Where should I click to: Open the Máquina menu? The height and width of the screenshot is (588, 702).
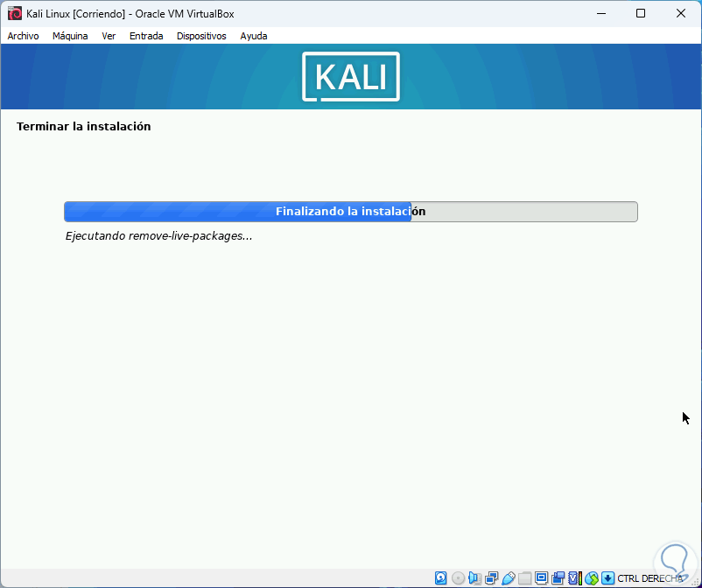click(70, 36)
